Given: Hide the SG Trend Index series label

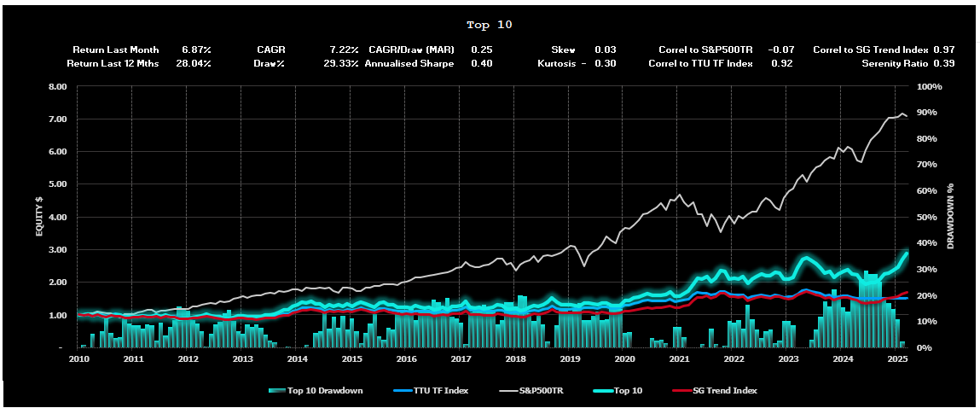Looking at the screenshot, I should pyautogui.click(x=728, y=391).
